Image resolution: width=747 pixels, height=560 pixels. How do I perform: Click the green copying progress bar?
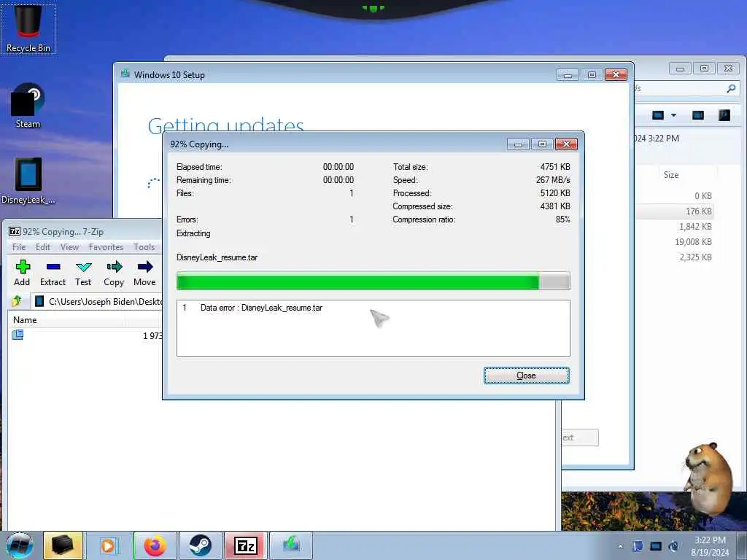click(x=373, y=281)
